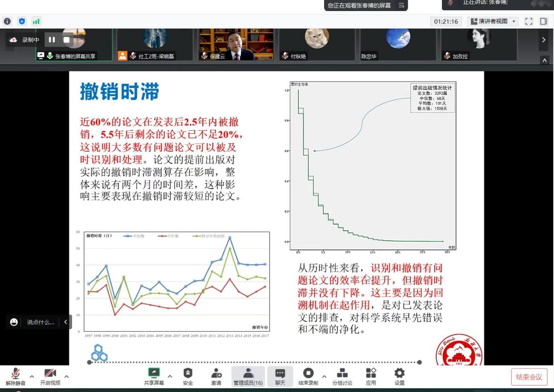
Task: Turn on camera with 开启视频
Action: (50, 377)
